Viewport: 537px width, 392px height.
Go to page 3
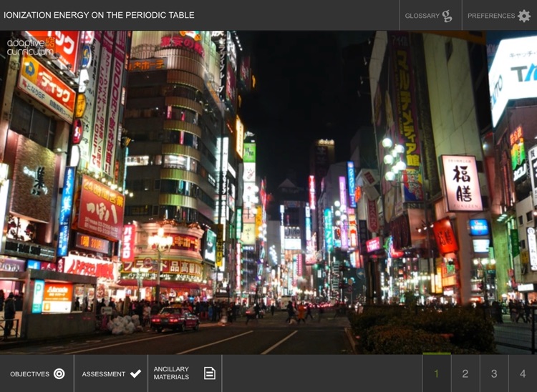tap(494, 373)
